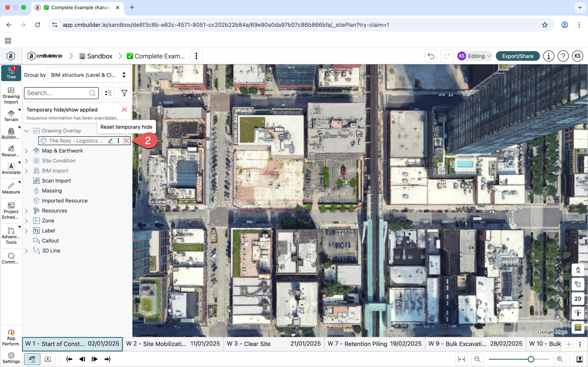Click cmBuilder.io breadcrumb logo

(x=45, y=56)
